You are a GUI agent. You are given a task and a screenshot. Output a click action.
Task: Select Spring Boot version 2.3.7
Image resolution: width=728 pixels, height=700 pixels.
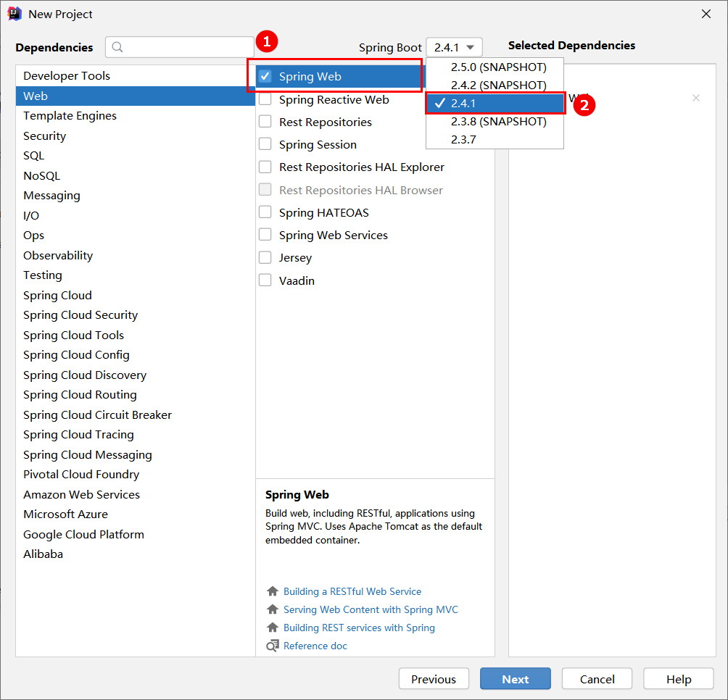[x=495, y=140]
